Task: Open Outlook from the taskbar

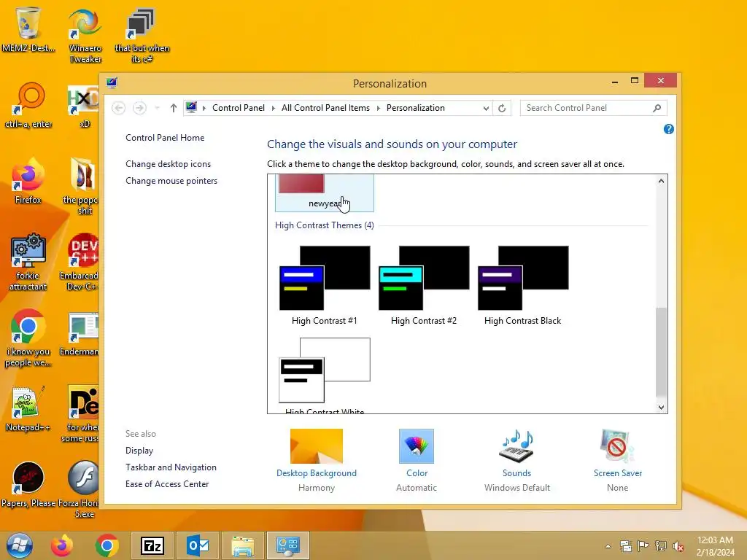Action: pos(197,545)
